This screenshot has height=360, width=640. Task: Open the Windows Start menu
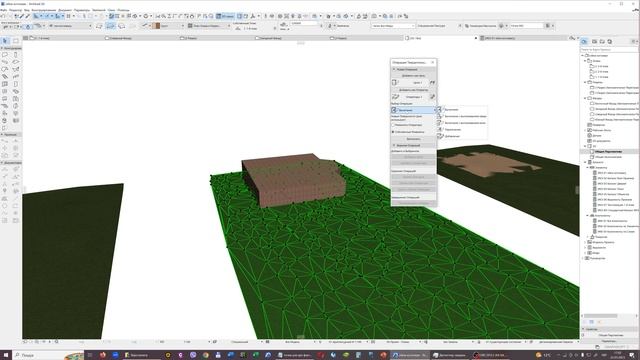(x=6, y=355)
